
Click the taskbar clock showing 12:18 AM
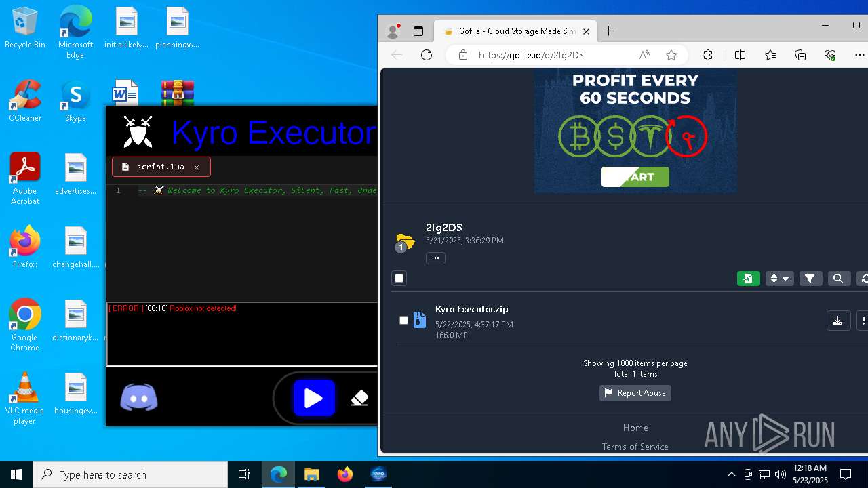810,474
